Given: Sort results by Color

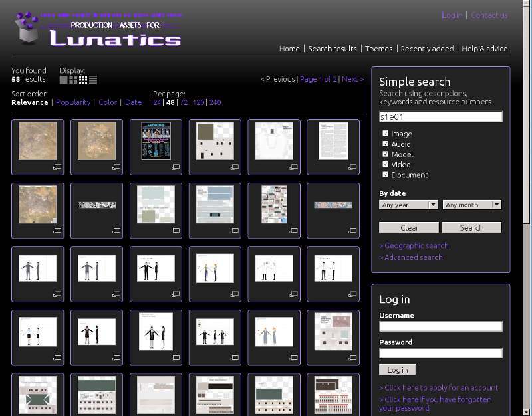Looking at the screenshot, I should point(108,102).
